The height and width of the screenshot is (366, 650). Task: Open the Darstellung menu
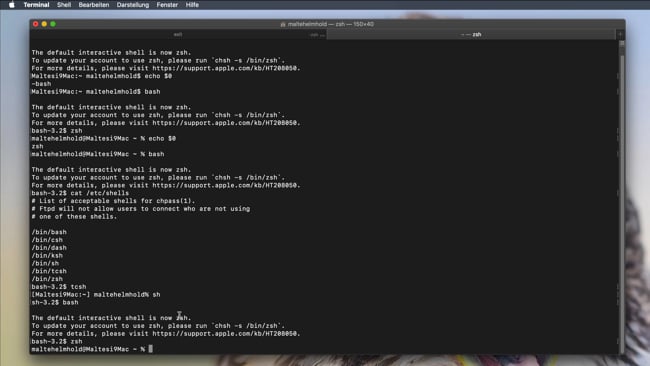[133, 5]
